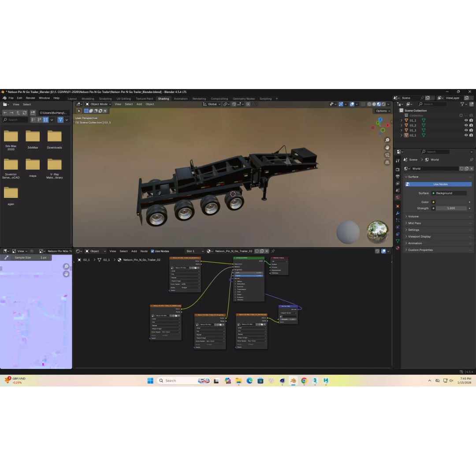Switch viewport to Solid shading
The height and width of the screenshot is (476, 476).
(x=374, y=104)
